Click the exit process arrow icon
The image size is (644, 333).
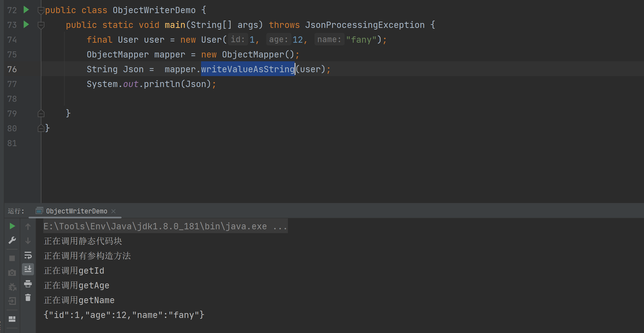click(x=12, y=301)
